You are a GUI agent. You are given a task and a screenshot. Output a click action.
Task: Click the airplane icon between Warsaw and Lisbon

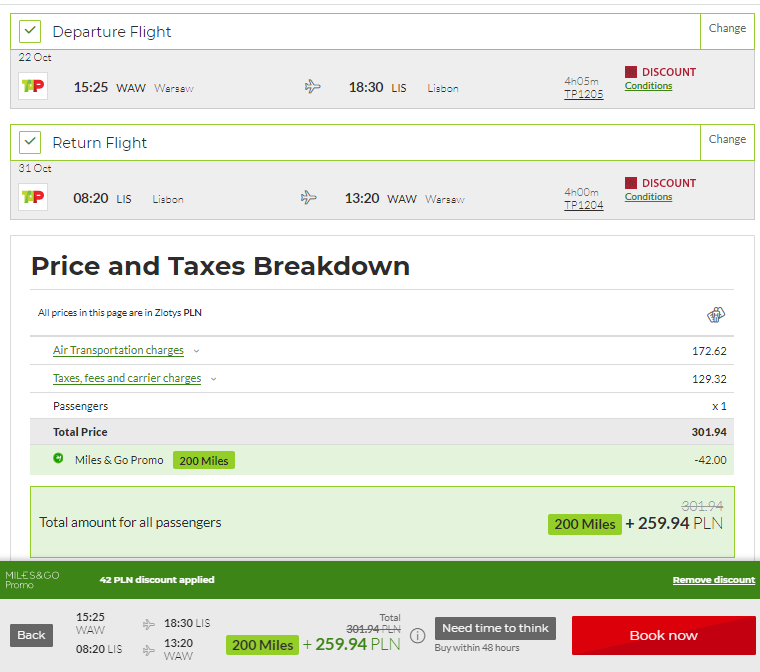tap(313, 87)
